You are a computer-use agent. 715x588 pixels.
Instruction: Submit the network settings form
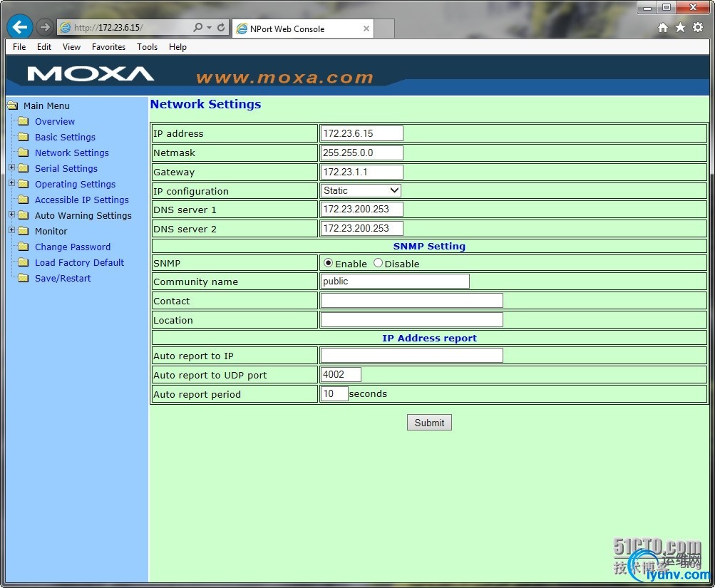(429, 423)
